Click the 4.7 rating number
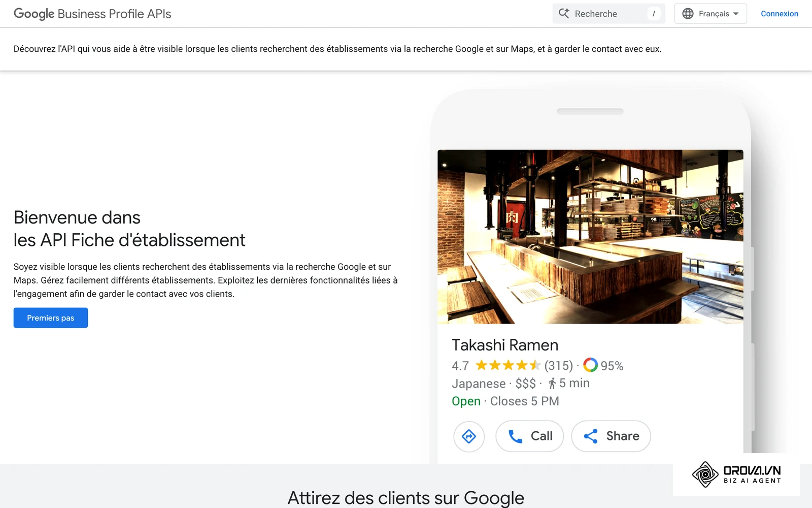 click(460, 366)
